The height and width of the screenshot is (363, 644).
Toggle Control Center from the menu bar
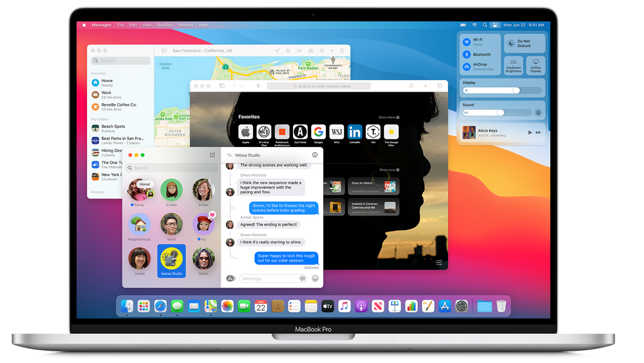495,25
